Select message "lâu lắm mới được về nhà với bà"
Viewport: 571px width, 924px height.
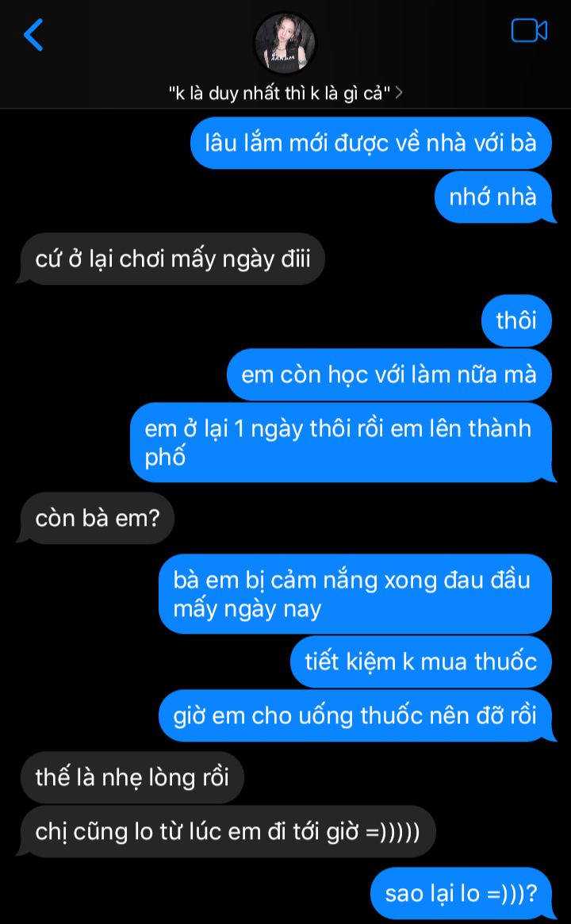tap(370, 144)
